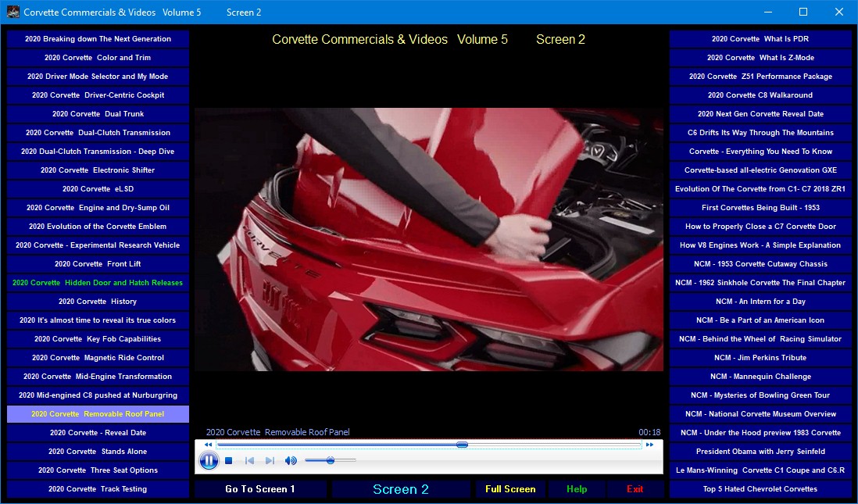
Task: Play Three Seat Options video
Action: [x=98, y=470]
